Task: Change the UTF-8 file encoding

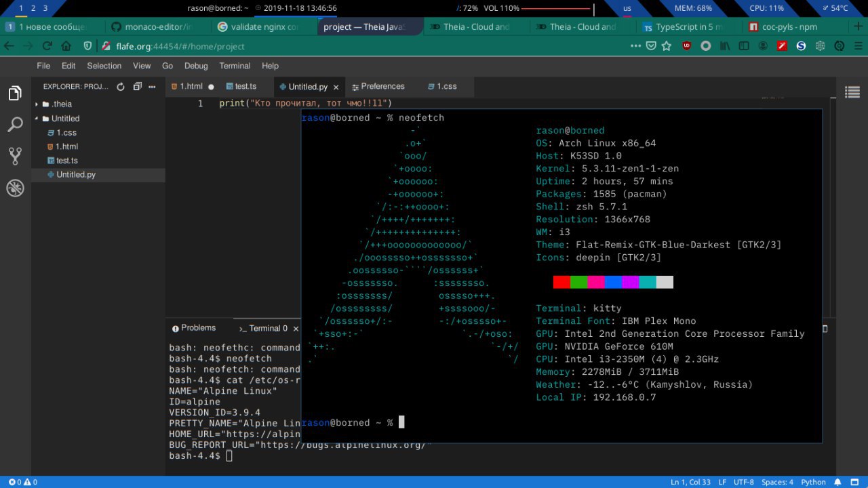Action: [x=743, y=482]
